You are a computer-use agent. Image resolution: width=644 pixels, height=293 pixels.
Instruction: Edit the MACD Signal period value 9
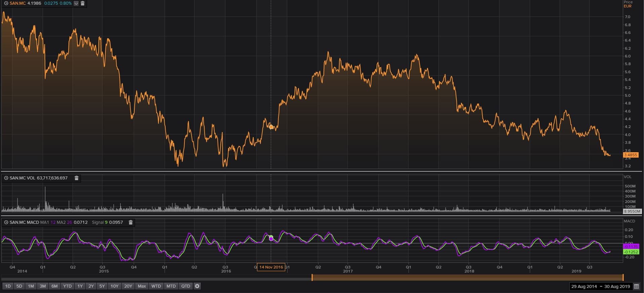(x=106, y=222)
